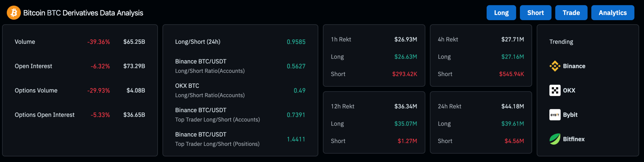Select Binance BTC/USDT Long/Short Ratio(Accounts) row

[240, 66]
